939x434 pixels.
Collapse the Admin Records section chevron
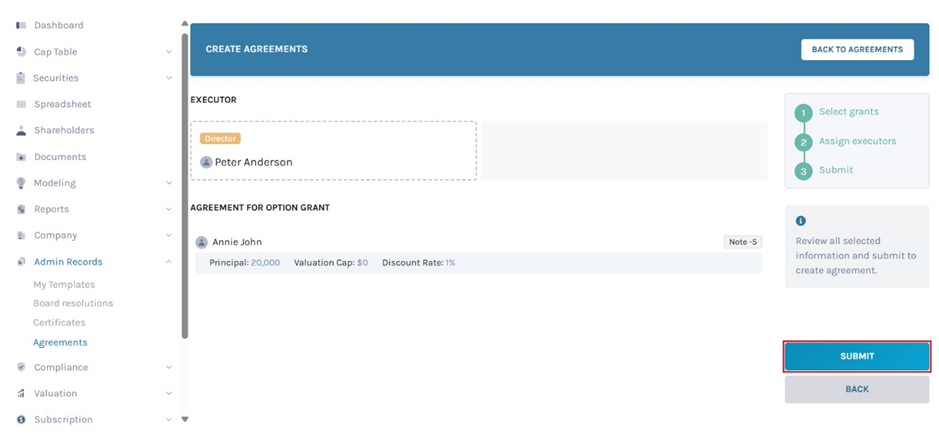[x=169, y=262]
